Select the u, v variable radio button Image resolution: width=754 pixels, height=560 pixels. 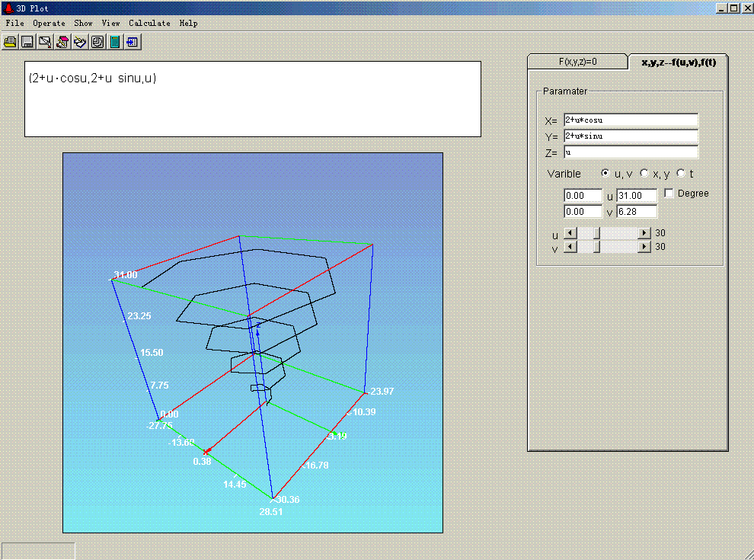[605, 173]
